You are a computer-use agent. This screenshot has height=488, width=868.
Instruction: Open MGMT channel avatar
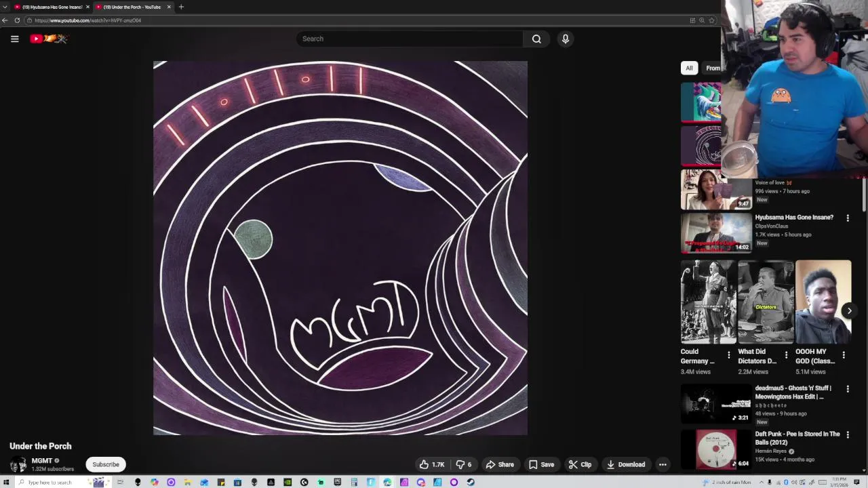(18, 464)
